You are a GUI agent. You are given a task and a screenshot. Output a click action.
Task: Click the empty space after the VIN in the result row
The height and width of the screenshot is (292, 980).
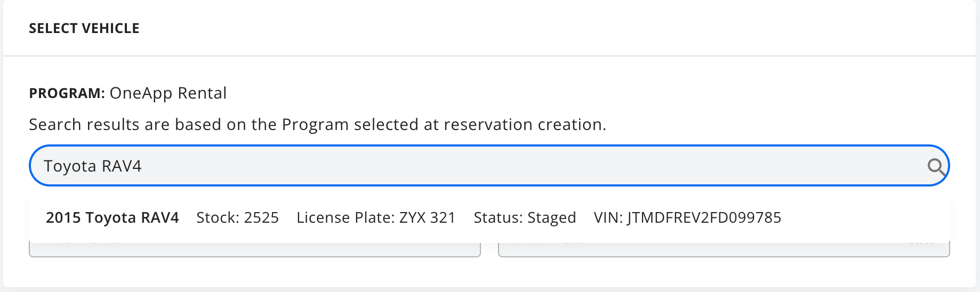click(x=864, y=217)
